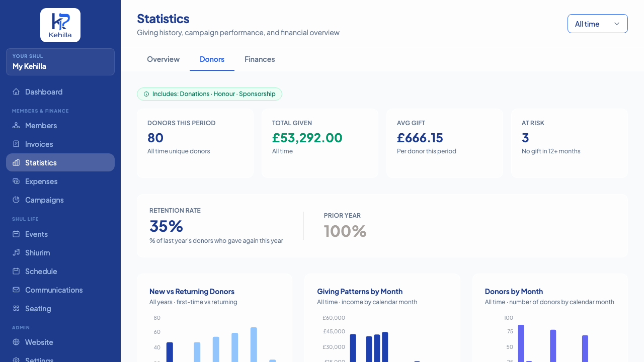Viewport: 644px width, 362px height.
Task: Click the Donors by Month chart title
Action: coord(514,292)
